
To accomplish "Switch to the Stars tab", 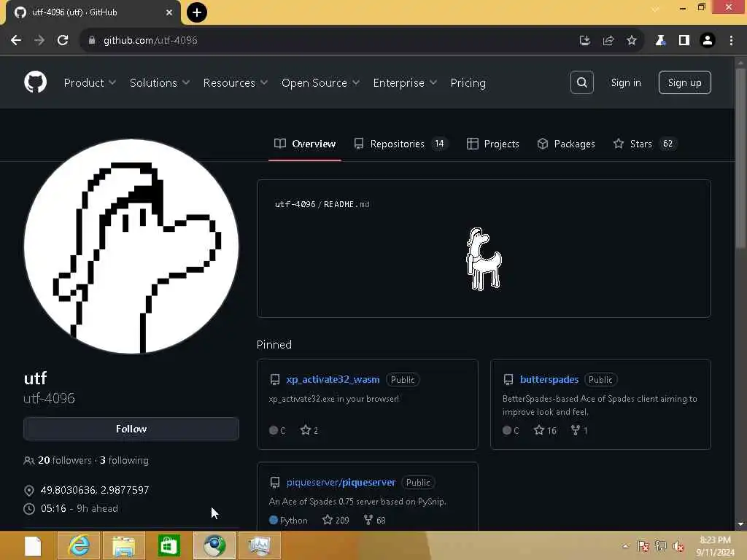I will click(x=646, y=144).
